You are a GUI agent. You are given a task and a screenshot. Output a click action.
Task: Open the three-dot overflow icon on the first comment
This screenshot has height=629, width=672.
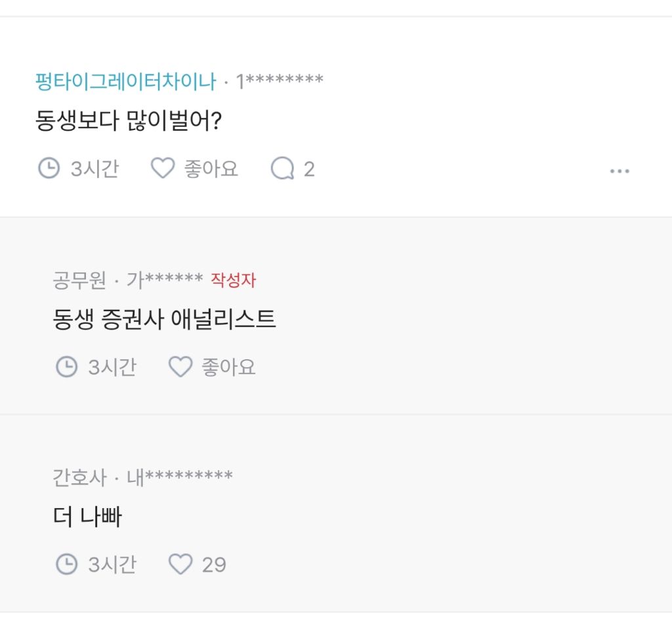tap(619, 171)
